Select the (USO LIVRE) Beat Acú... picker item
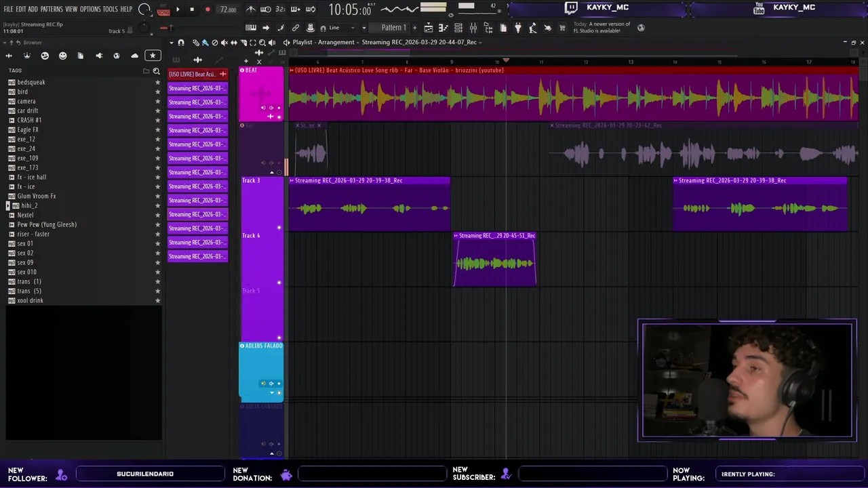This screenshot has width=868, height=488. coord(197,74)
